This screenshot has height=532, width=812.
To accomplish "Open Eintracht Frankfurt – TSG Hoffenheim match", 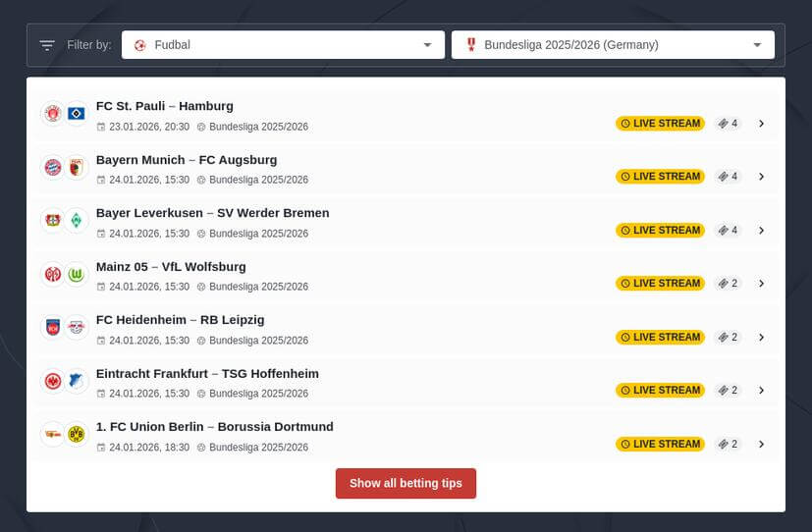I will (x=207, y=374).
